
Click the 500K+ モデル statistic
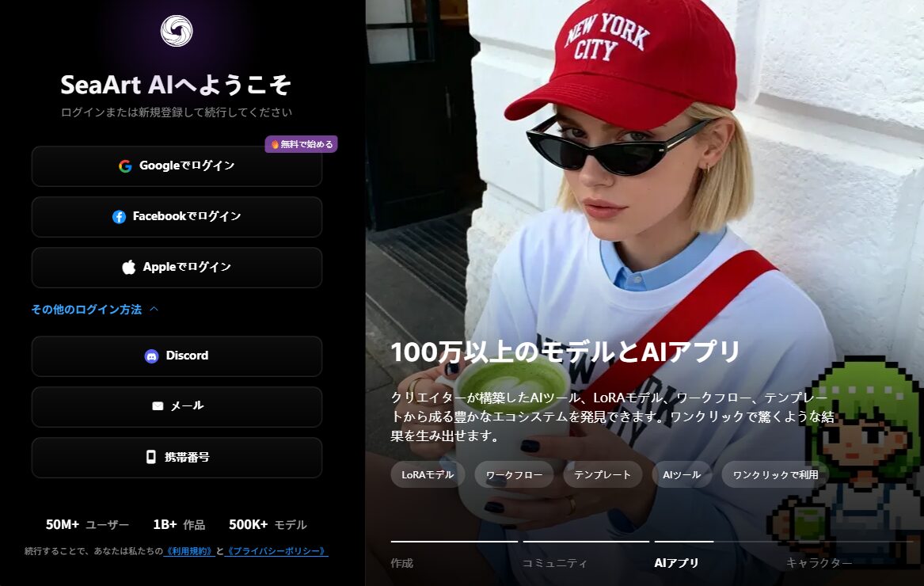point(268,525)
